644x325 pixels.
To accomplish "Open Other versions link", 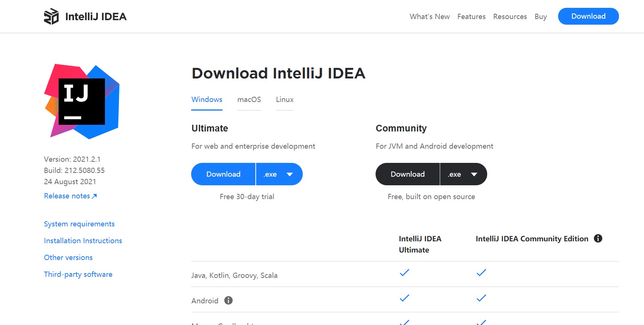I will coord(68,257).
